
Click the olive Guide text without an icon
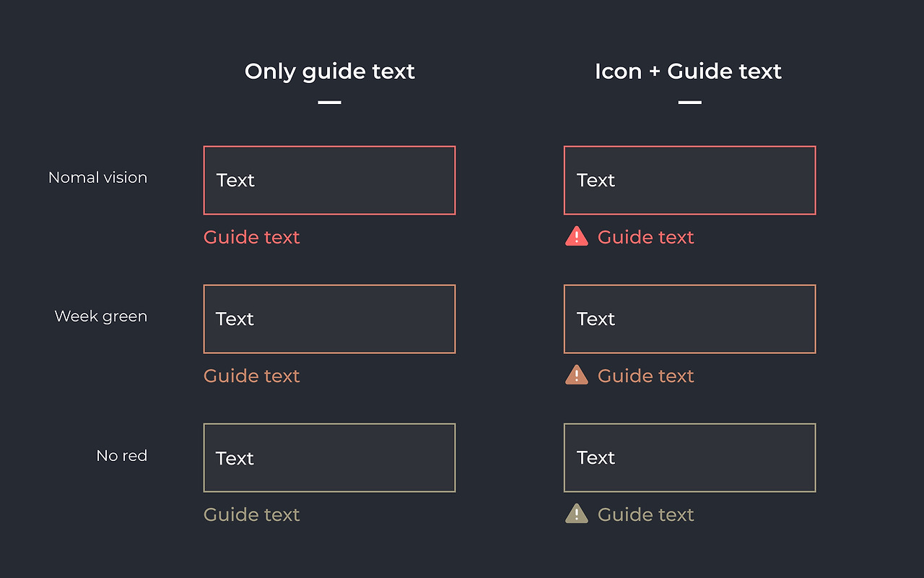(x=251, y=514)
